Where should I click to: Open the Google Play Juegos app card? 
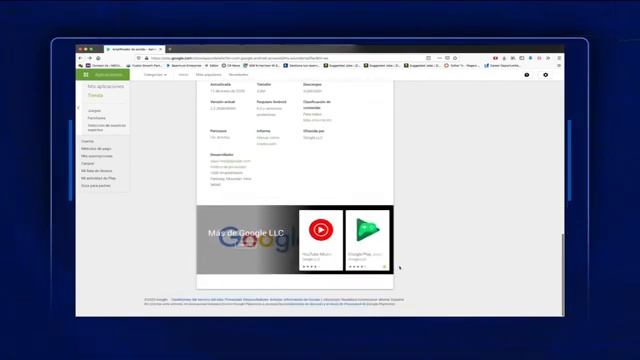pos(367,240)
